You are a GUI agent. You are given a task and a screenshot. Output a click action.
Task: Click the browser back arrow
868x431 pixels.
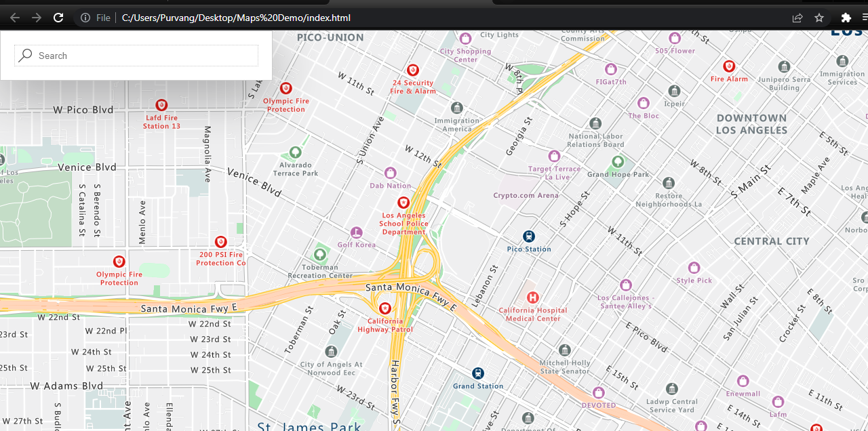point(15,18)
